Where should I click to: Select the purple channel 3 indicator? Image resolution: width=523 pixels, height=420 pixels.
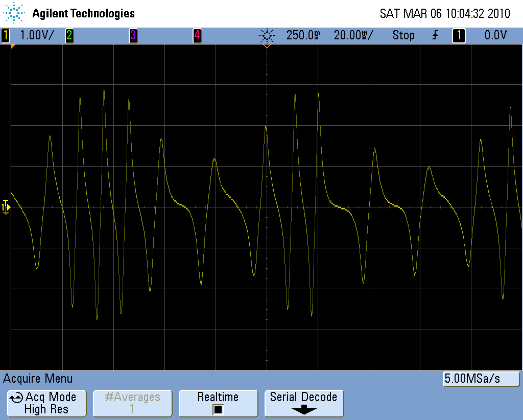click(x=133, y=35)
